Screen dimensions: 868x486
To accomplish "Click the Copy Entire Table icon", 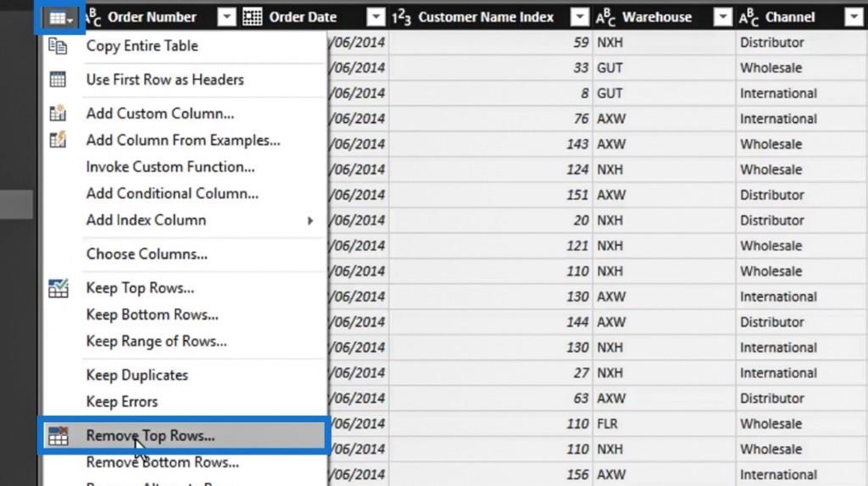I will pos(58,46).
